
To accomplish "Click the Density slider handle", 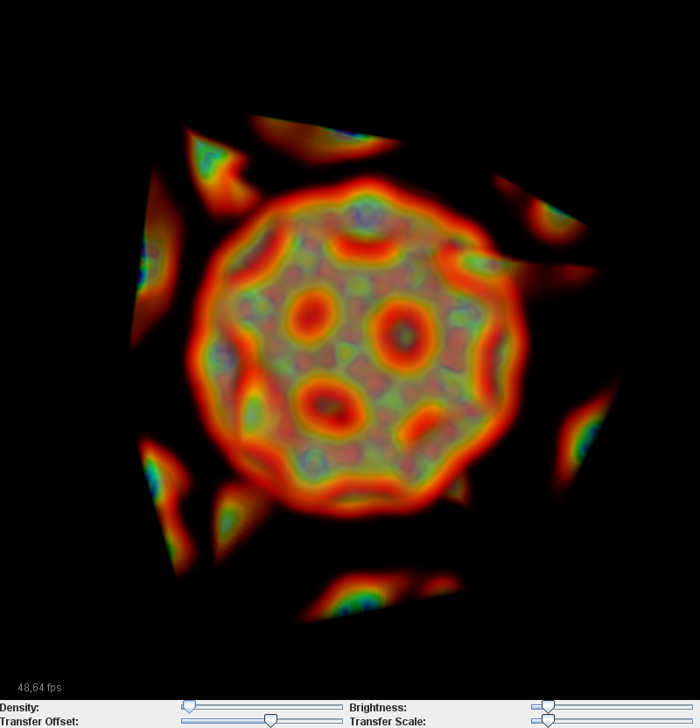I will 189,707.
